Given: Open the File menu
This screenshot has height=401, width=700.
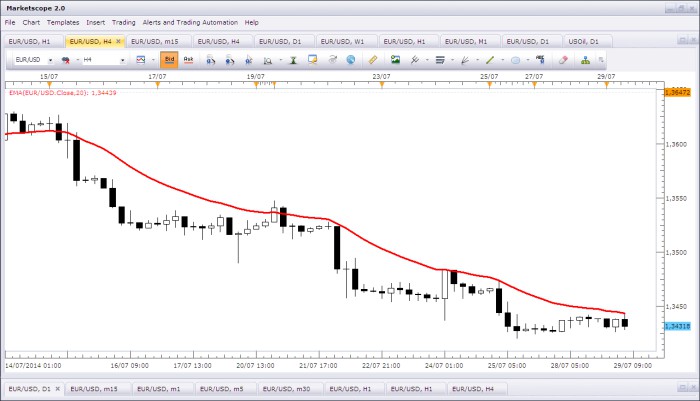Looking at the screenshot, I should pyautogui.click(x=10, y=22).
